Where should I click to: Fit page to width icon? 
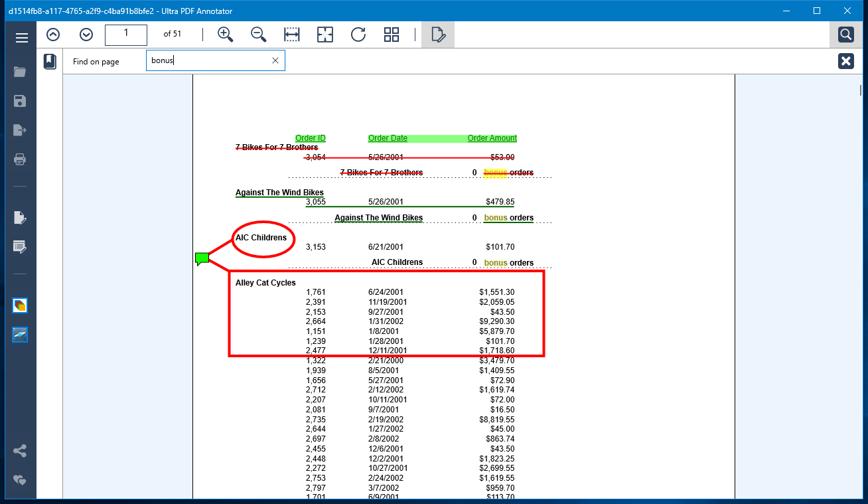click(x=292, y=35)
